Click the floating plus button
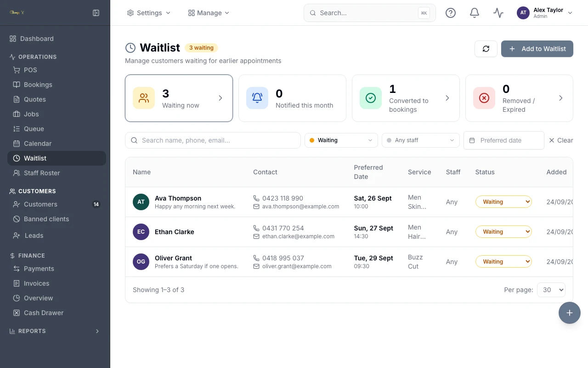This screenshot has width=588, height=368. tap(570, 313)
